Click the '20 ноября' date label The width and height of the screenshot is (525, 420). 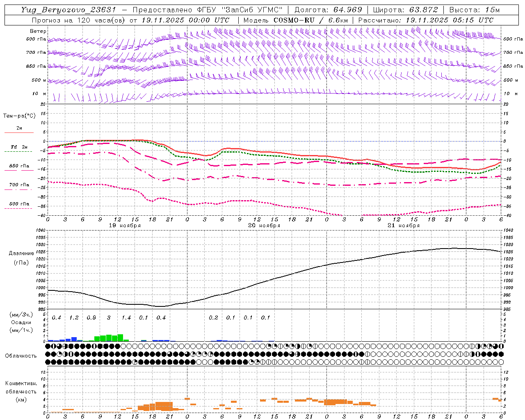264,226
